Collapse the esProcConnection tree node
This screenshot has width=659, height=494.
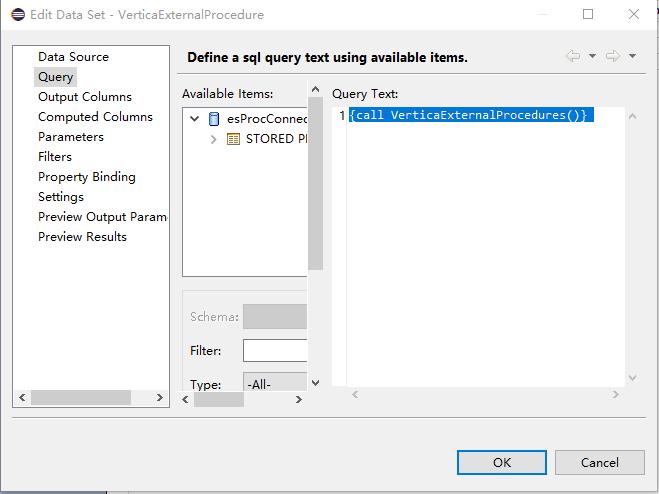pyautogui.click(x=195, y=119)
